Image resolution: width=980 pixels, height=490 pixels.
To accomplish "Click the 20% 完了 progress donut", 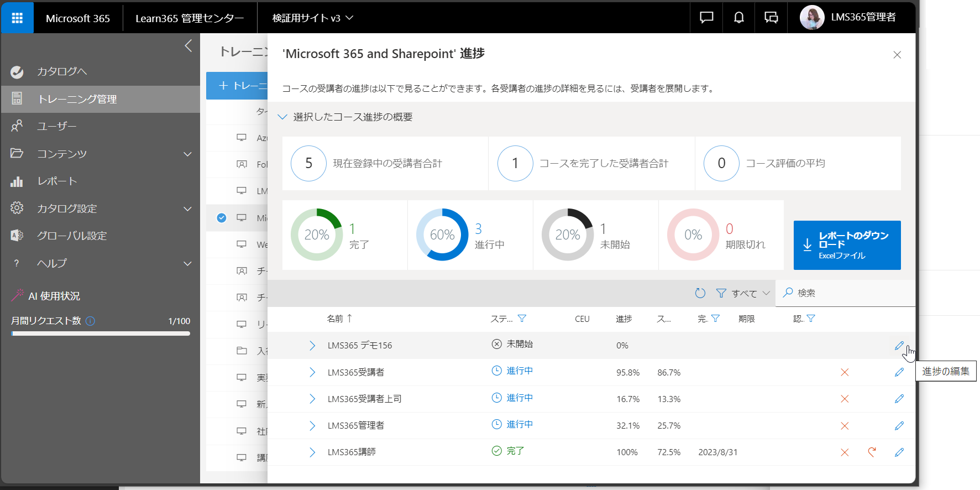I will point(317,234).
